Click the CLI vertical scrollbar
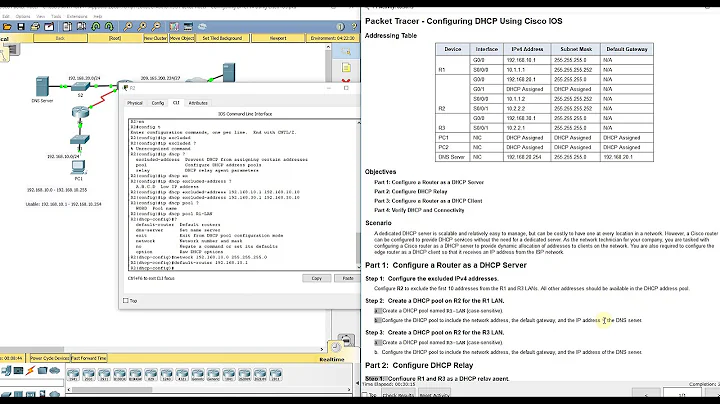The width and height of the screenshot is (720, 404). [358, 195]
